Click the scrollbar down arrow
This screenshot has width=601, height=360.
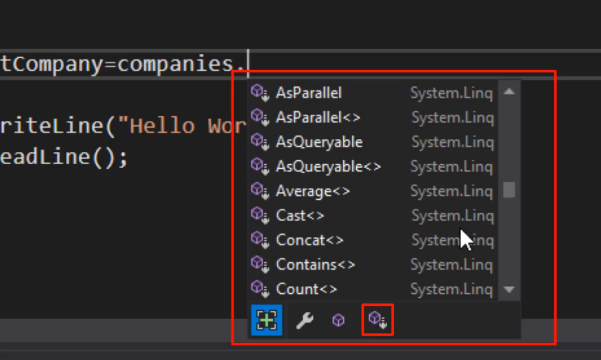pyautogui.click(x=509, y=289)
